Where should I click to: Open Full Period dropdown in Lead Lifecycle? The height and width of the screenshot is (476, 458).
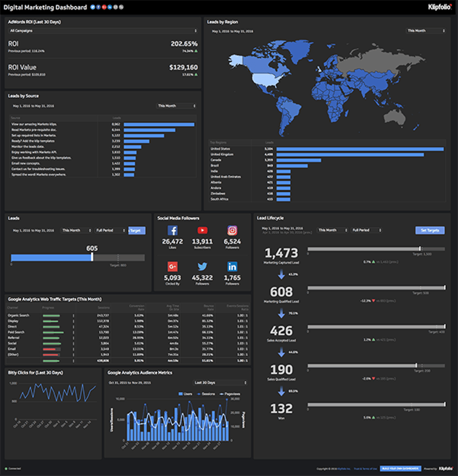(x=366, y=230)
